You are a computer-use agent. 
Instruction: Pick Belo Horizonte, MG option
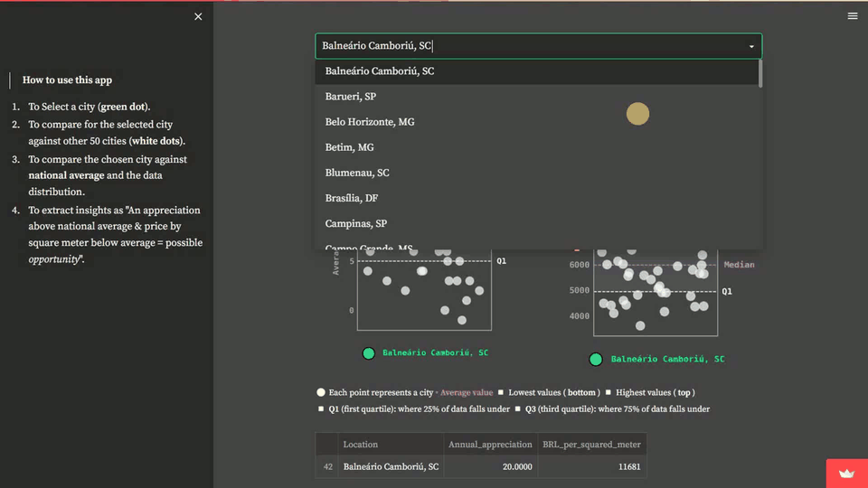[x=370, y=122]
